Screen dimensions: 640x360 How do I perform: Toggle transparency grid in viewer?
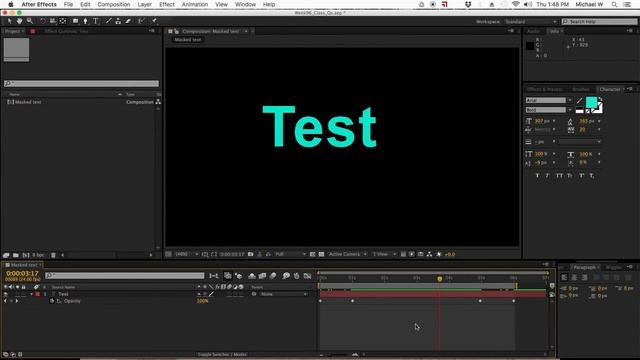322,254
